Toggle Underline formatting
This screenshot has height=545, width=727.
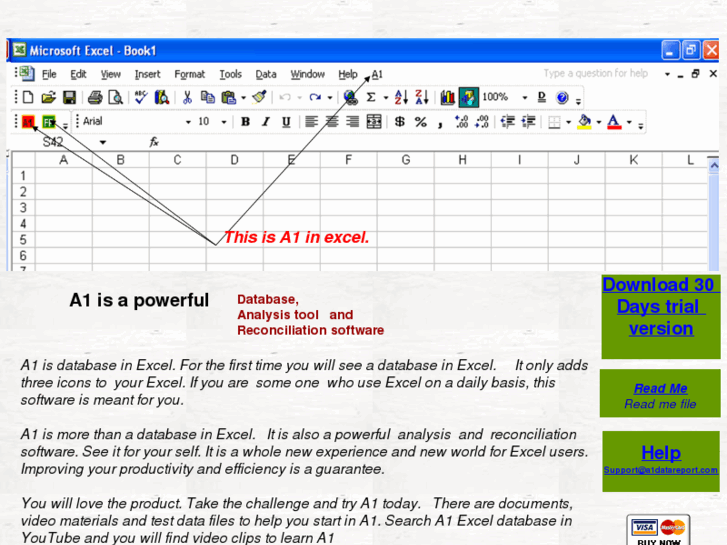click(287, 122)
